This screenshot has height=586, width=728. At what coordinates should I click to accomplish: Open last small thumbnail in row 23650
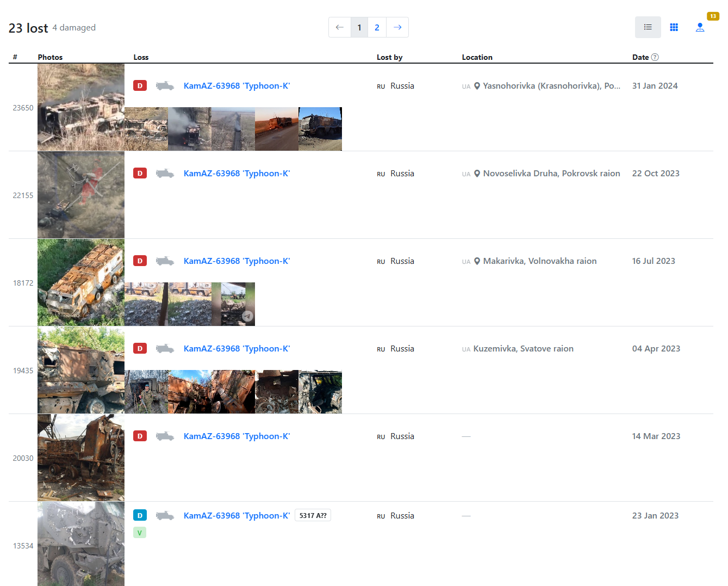pos(320,129)
